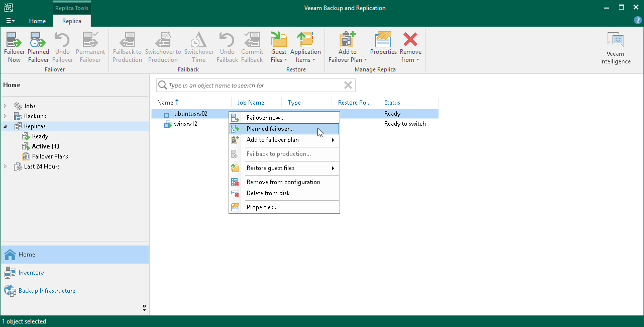Select Replicas in the tree

[35, 126]
